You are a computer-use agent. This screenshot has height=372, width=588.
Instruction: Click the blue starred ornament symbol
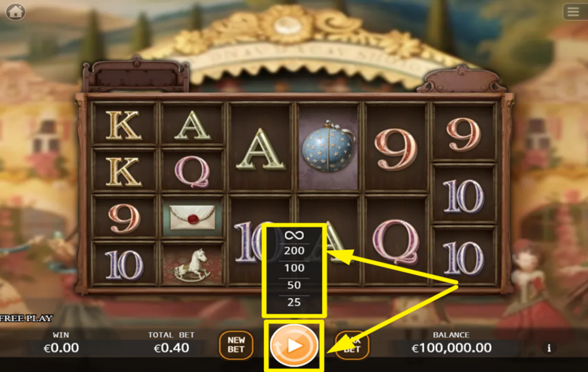coord(328,146)
